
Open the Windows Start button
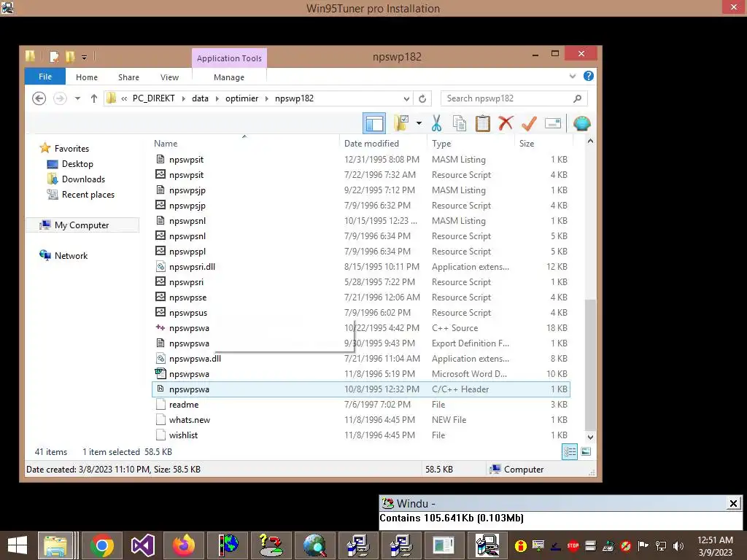pyautogui.click(x=18, y=545)
